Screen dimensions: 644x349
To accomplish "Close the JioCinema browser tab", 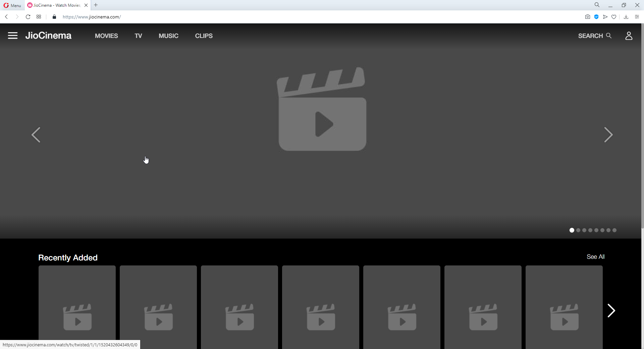I will tap(86, 5).
